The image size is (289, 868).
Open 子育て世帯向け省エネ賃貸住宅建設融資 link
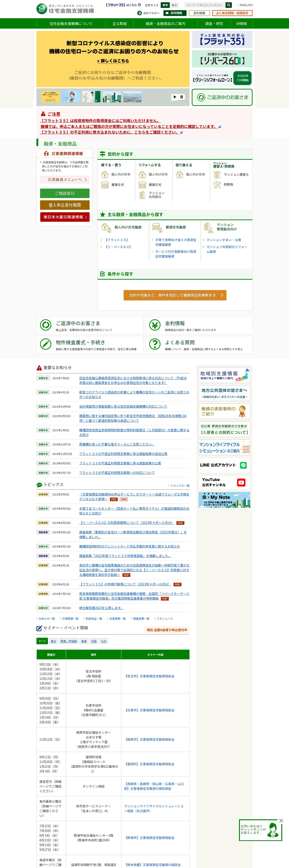pyautogui.click(x=176, y=242)
